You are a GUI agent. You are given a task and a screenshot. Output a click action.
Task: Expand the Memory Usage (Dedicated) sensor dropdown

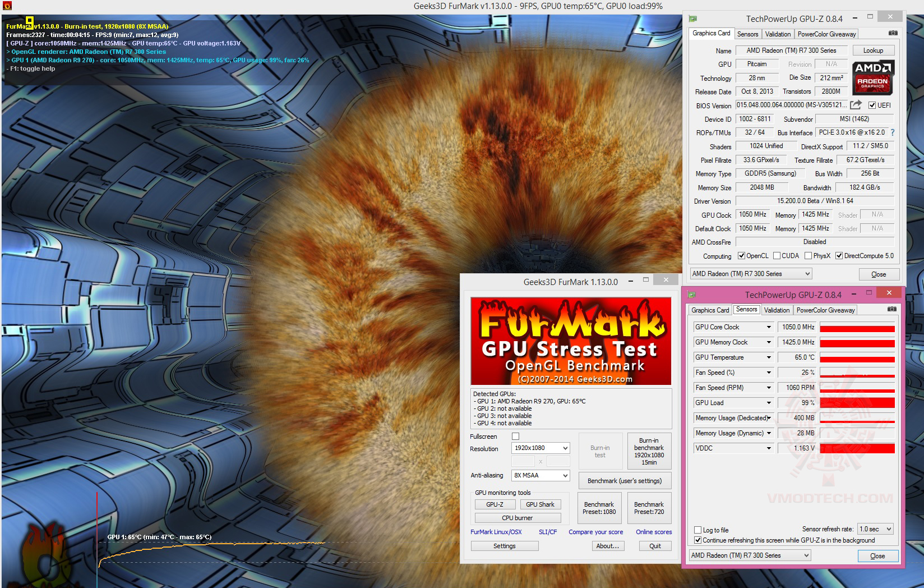(769, 418)
